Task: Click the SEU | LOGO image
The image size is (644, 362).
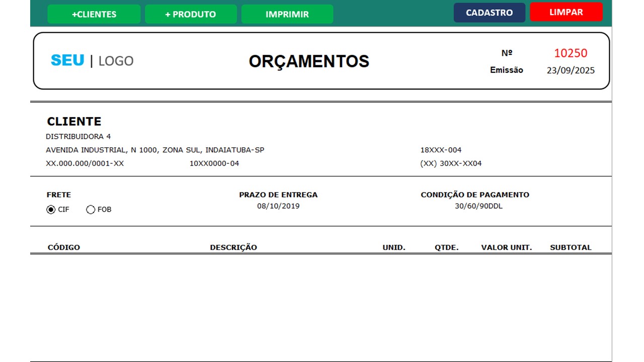Action: click(92, 61)
